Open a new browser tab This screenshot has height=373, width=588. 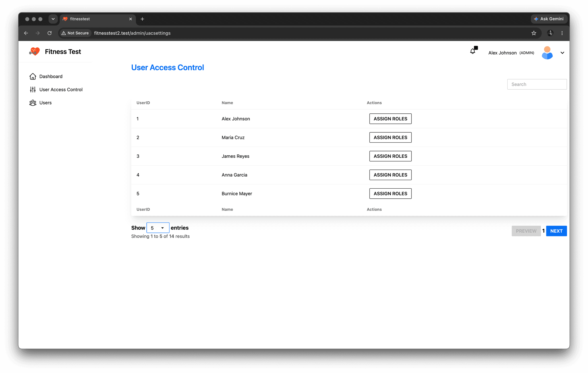click(142, 19)
